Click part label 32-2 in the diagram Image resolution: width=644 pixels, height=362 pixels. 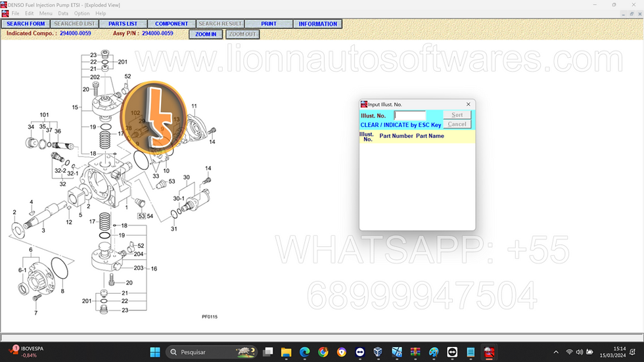[x=60, y=171]
